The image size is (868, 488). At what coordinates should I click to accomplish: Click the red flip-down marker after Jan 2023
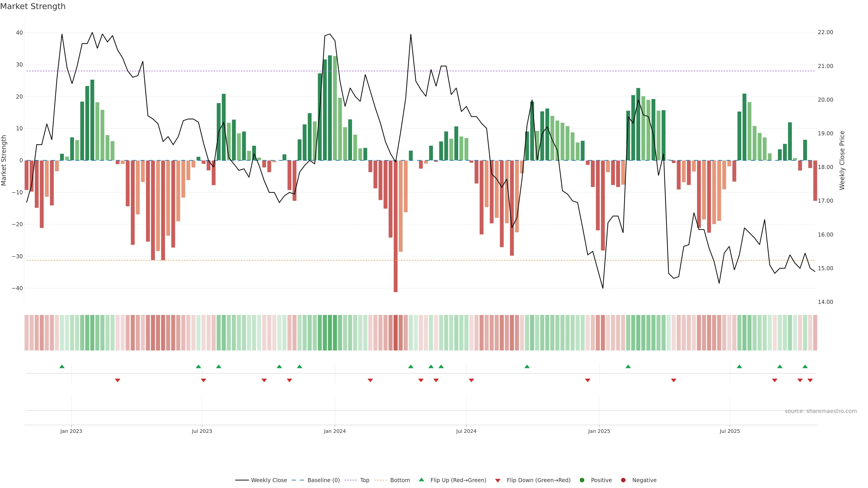[117, 380]
